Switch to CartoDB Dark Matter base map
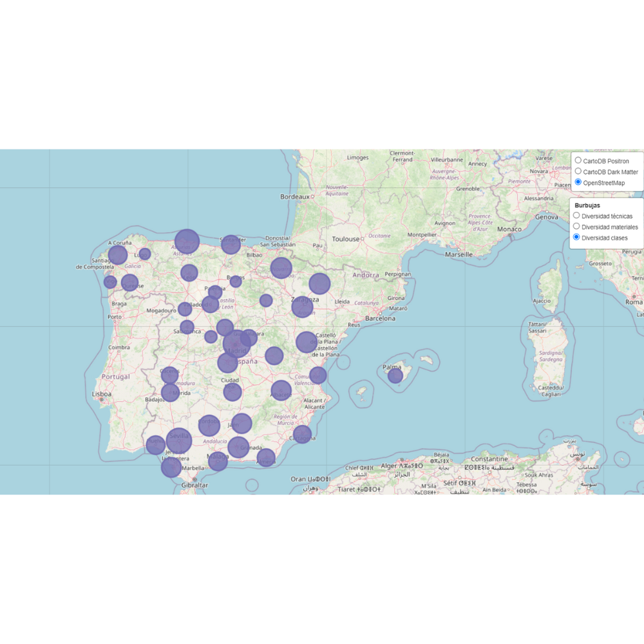 [x=578, y=172]
